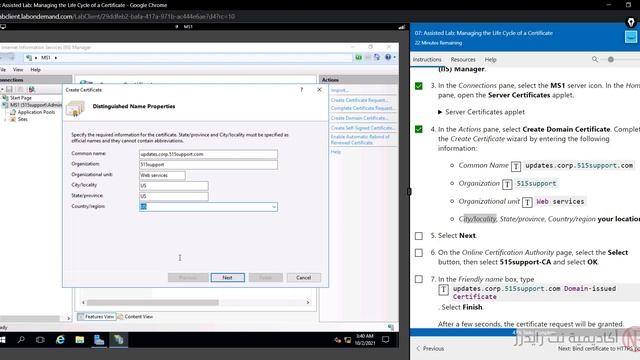
Task: Click the Previous lab navigation link
Action: click(430, 349)
